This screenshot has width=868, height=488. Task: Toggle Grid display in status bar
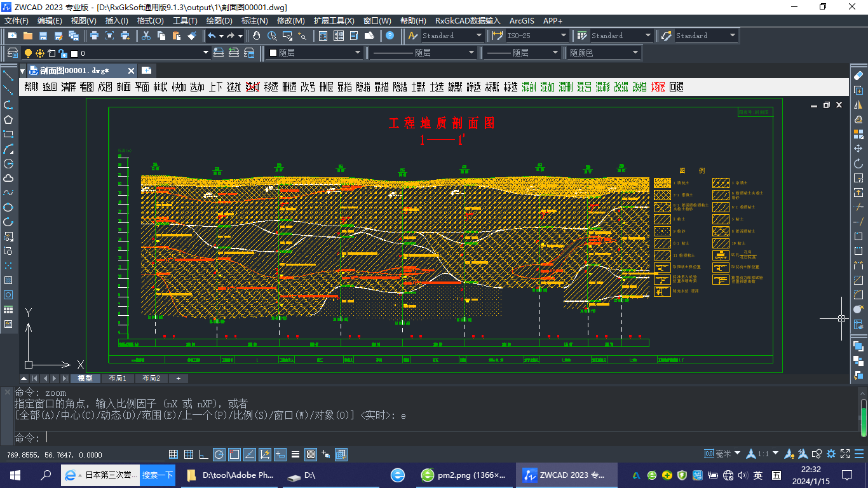tap(189, 454)
